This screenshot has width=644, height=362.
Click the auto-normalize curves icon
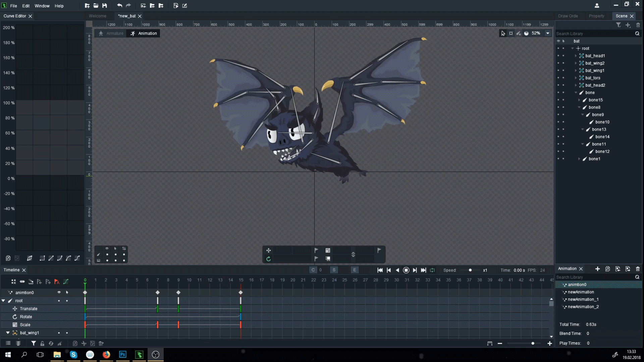pyautogui.click(x=30, y=258)
